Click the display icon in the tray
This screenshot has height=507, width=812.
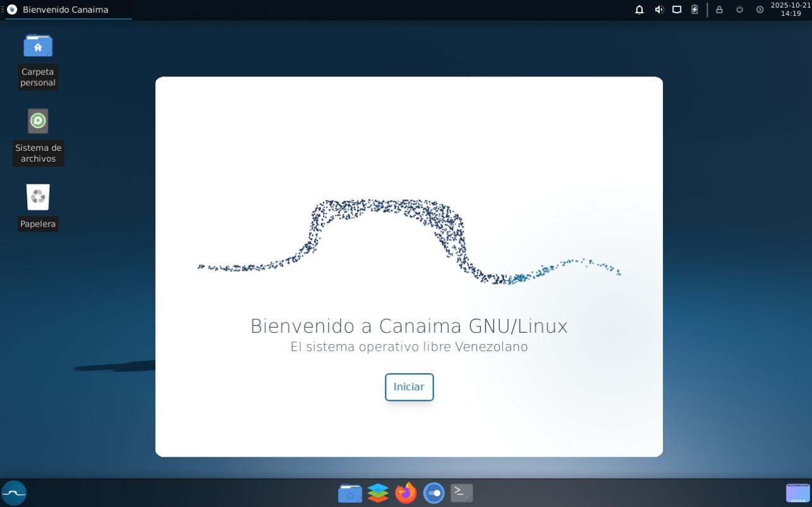tap(677, 9)
